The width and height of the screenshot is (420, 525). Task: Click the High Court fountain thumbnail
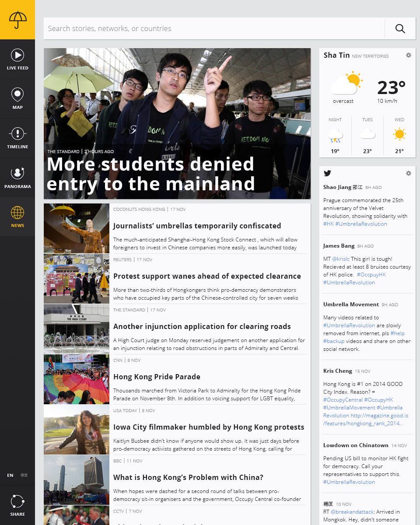tap(77, 329)
